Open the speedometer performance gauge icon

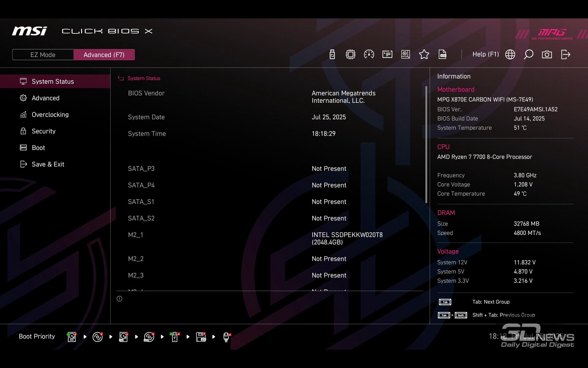(x=369, y=55)
